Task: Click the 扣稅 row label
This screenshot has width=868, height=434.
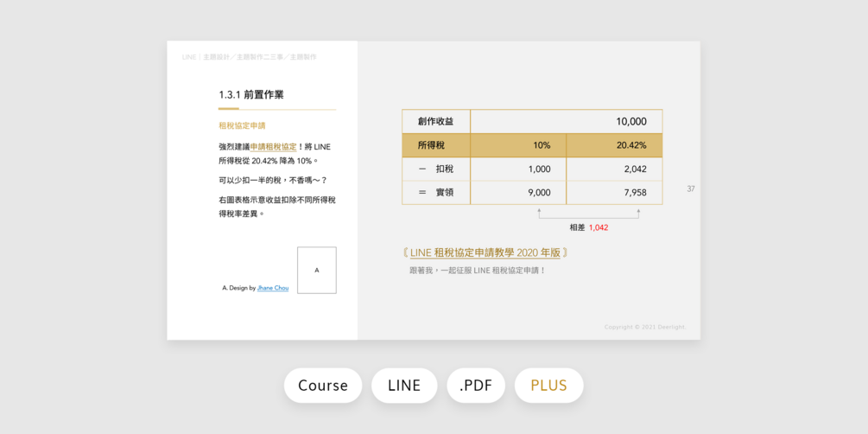Action: coord(436,169)
